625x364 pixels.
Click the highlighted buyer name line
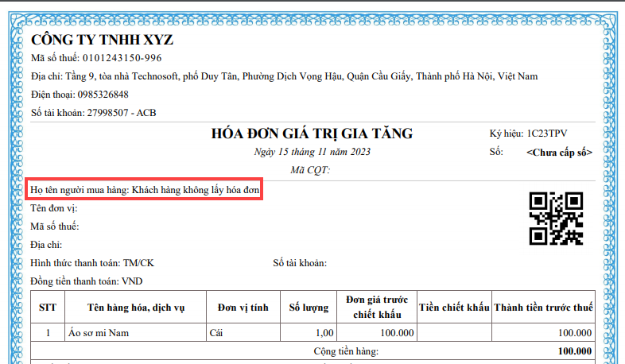click(x=145, y=191)
